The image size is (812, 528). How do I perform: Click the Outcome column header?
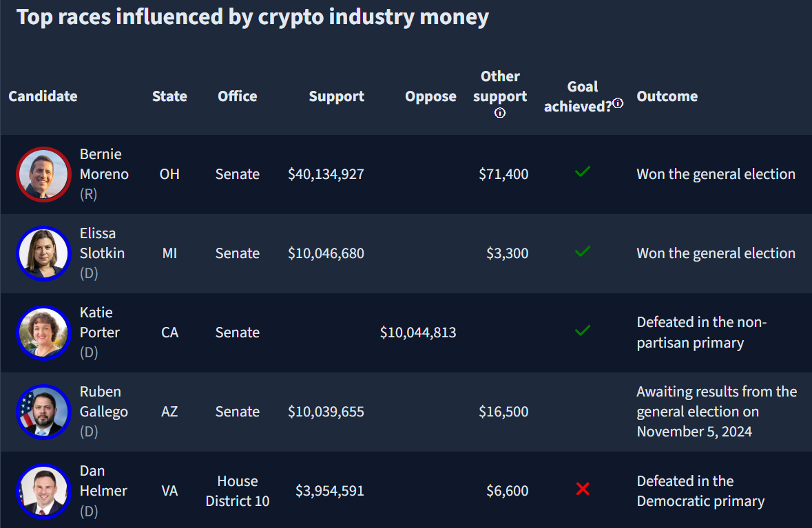[x=667, y=96]
